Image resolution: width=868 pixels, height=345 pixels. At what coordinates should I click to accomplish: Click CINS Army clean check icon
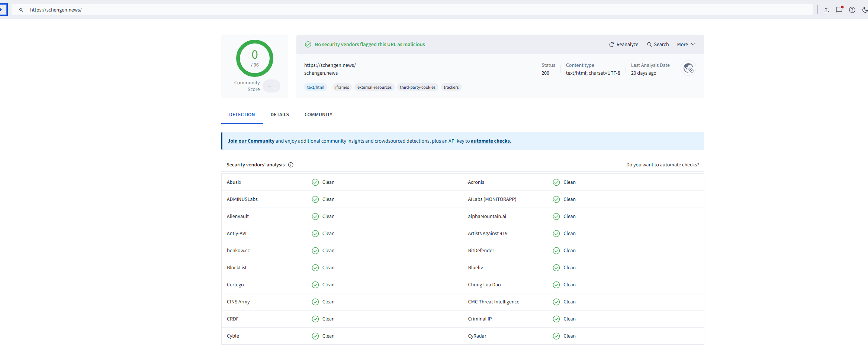(x=315, y=302)
